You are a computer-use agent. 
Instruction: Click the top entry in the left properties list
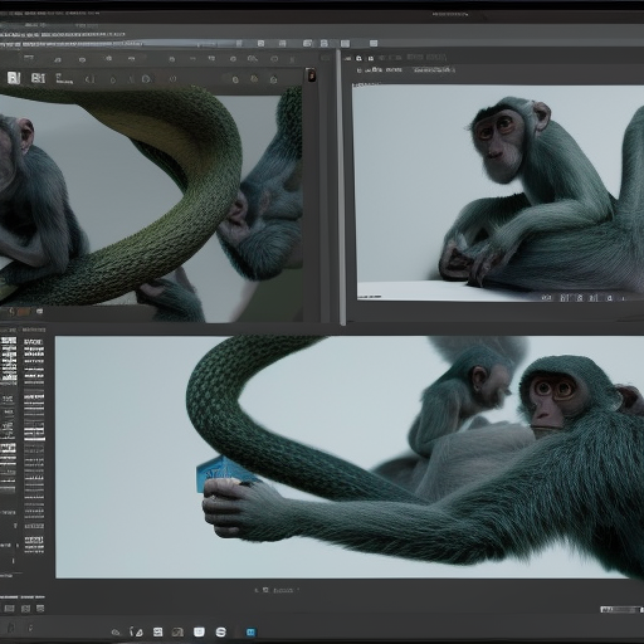(9, 341)
